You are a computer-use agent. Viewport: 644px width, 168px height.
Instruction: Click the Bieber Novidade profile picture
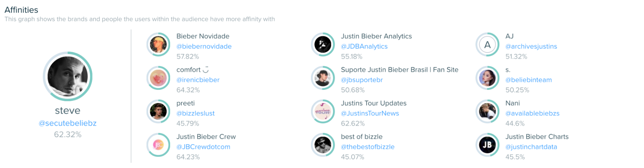158,44
